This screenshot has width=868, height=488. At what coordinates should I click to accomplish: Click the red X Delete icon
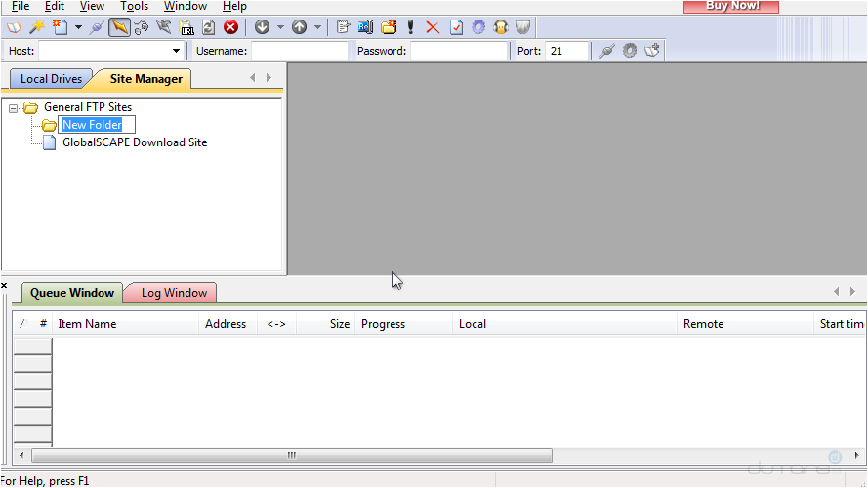433,27
